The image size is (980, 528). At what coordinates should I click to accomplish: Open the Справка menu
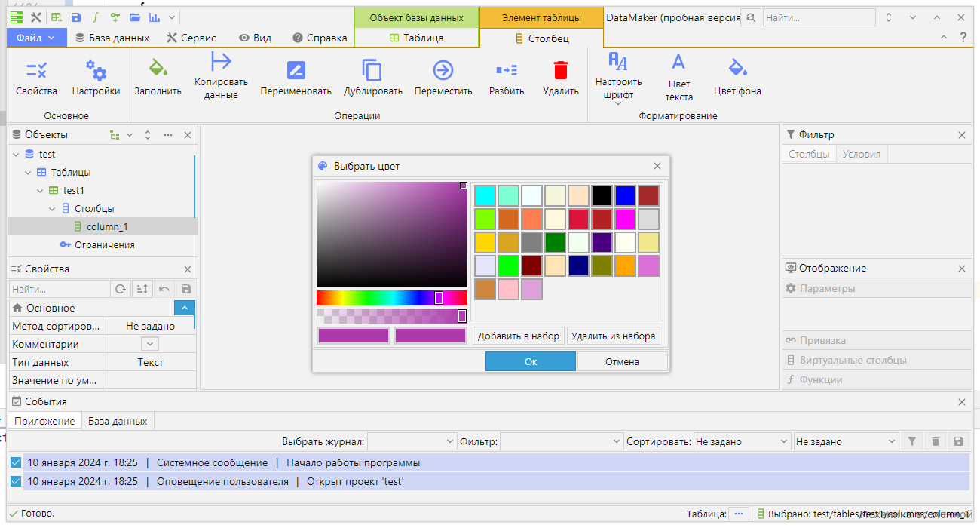[320, 38]
